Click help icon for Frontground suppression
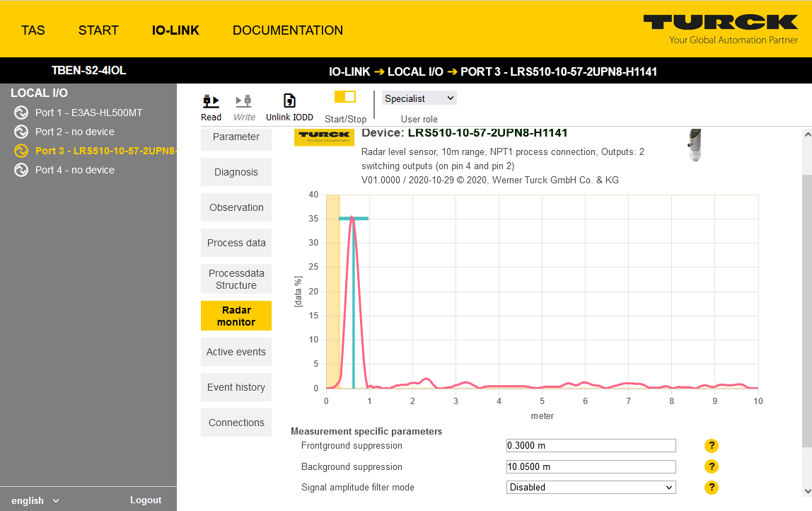The height and width of the screenshot is (511, 812). click(712, 446)
